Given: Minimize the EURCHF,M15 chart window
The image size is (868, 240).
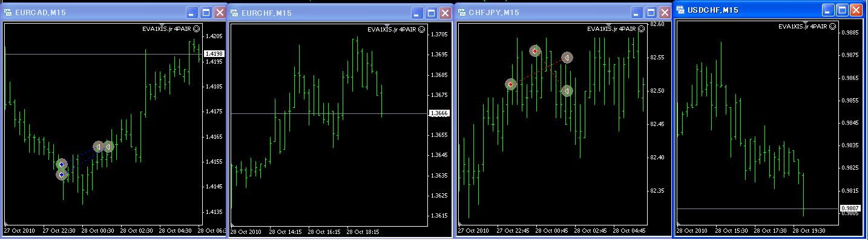Looking at the screenshot, I should [418, 13].
